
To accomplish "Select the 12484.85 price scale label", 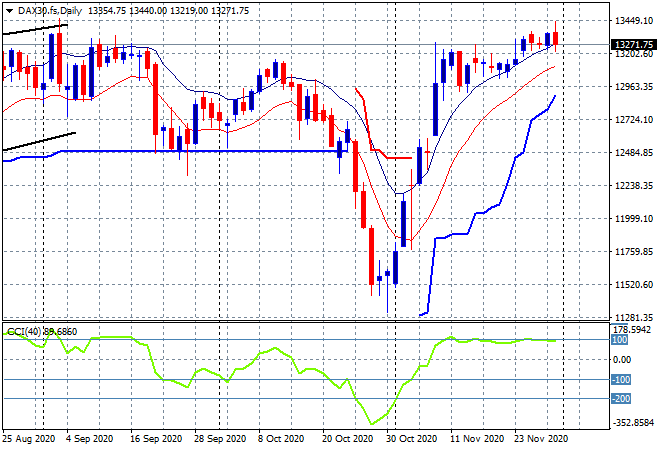I will [633, 152].
